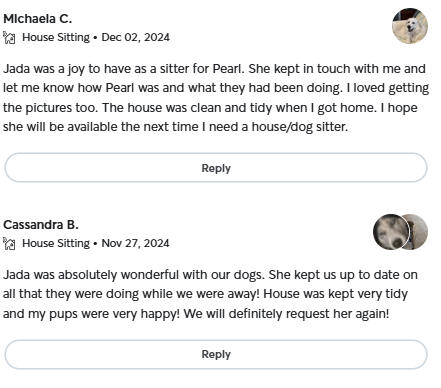Click the house sitting icon in Michaela's review
The height and width of the screenshot is (388, 441).
9,38
